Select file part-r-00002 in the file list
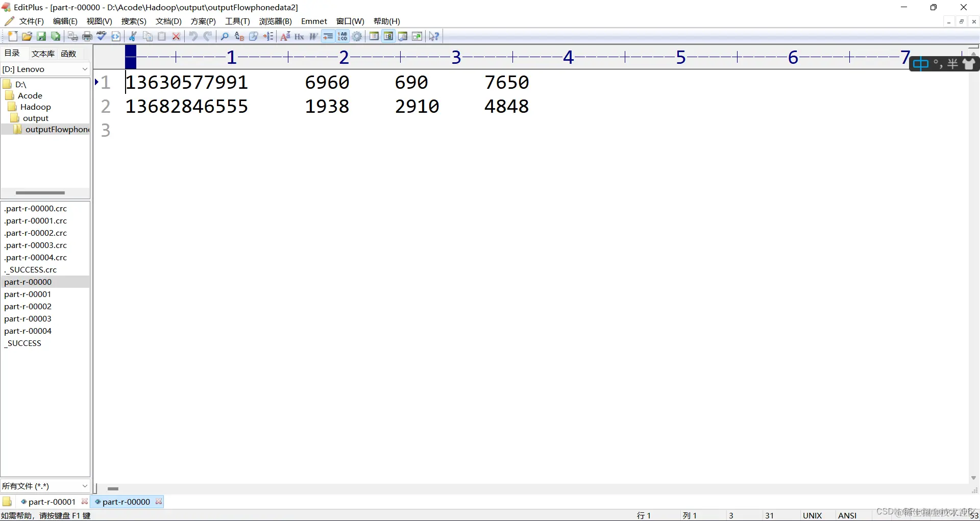This screenshot has height=521, width=980. coord(28,306)
